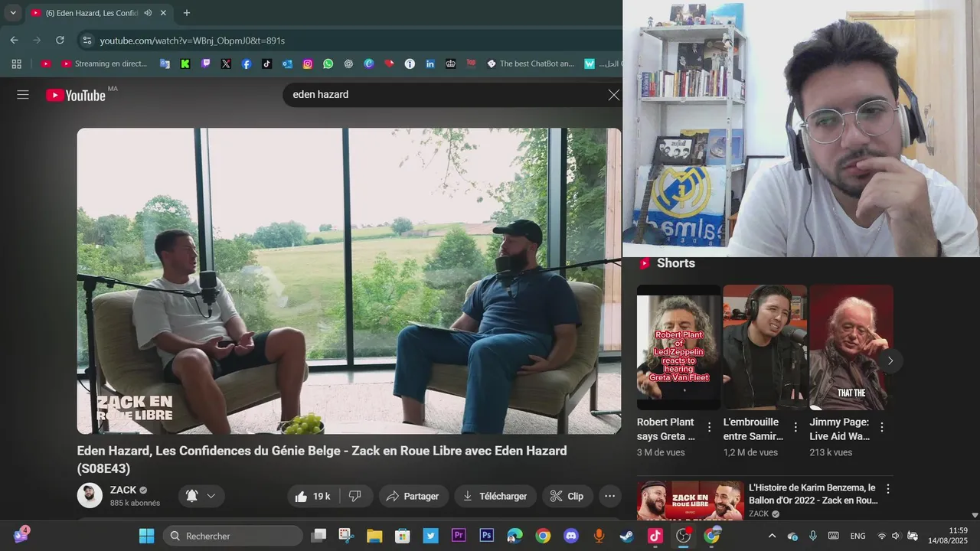Open Discord from taskbar
Viewport: 980px width, 551px height.
click(571, 536)
